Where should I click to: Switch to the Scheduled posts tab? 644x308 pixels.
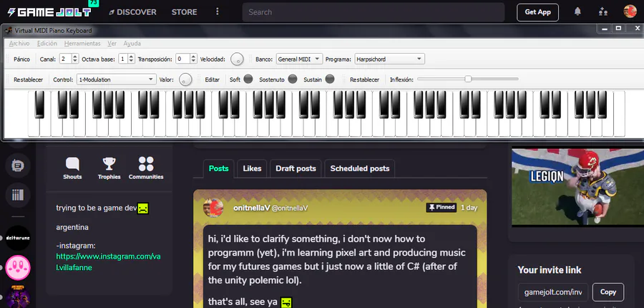pos(360,168)
